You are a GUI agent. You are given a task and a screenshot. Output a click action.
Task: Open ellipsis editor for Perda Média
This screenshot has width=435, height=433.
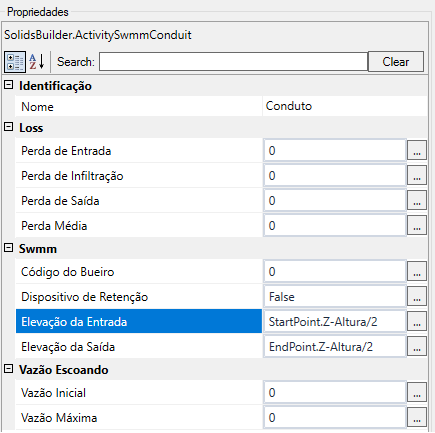tap(417, 225)
